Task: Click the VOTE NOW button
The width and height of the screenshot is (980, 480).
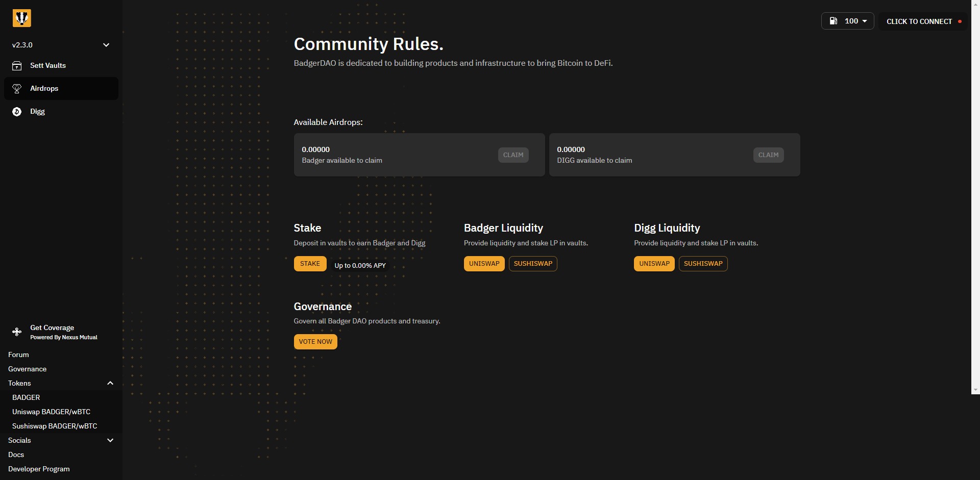Action: click(315, 342)
